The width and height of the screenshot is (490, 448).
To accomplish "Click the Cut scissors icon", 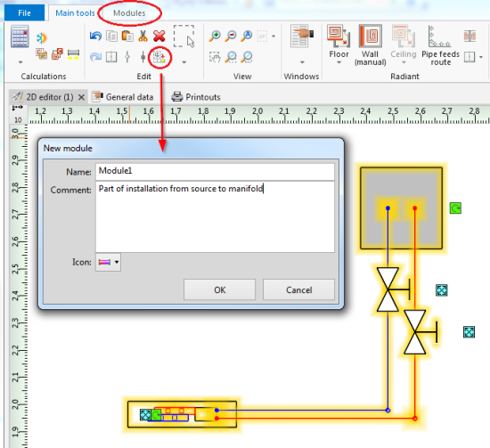I will 143,37.
